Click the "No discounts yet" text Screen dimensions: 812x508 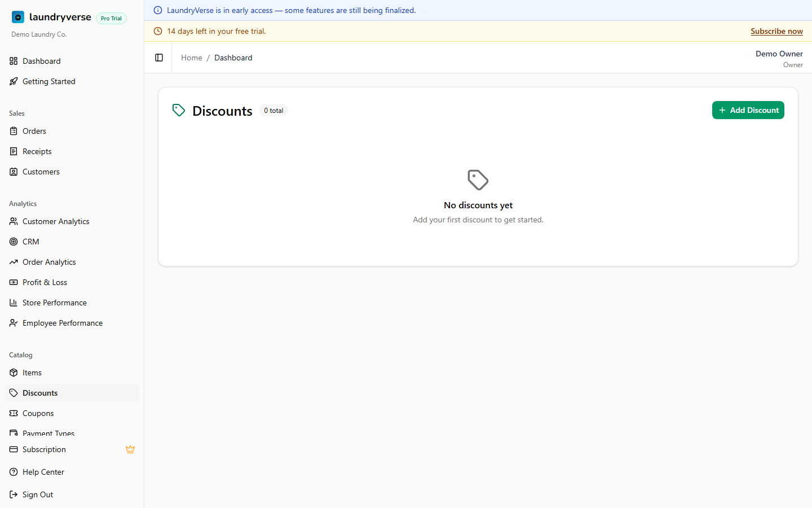point(478,205)
